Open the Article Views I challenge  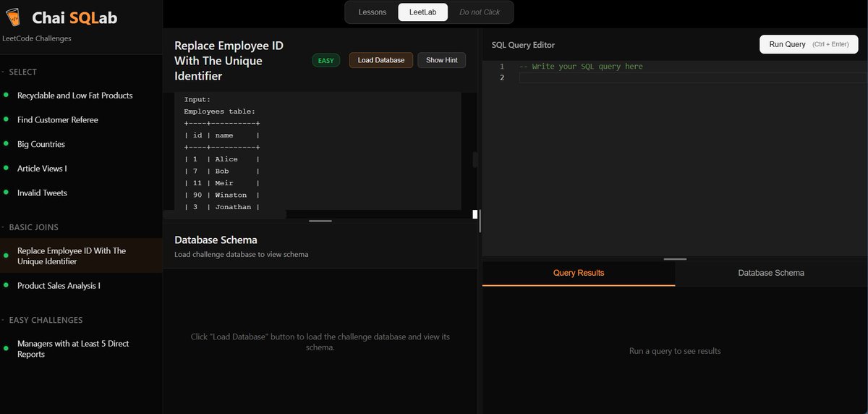click(x=42, y=169)
